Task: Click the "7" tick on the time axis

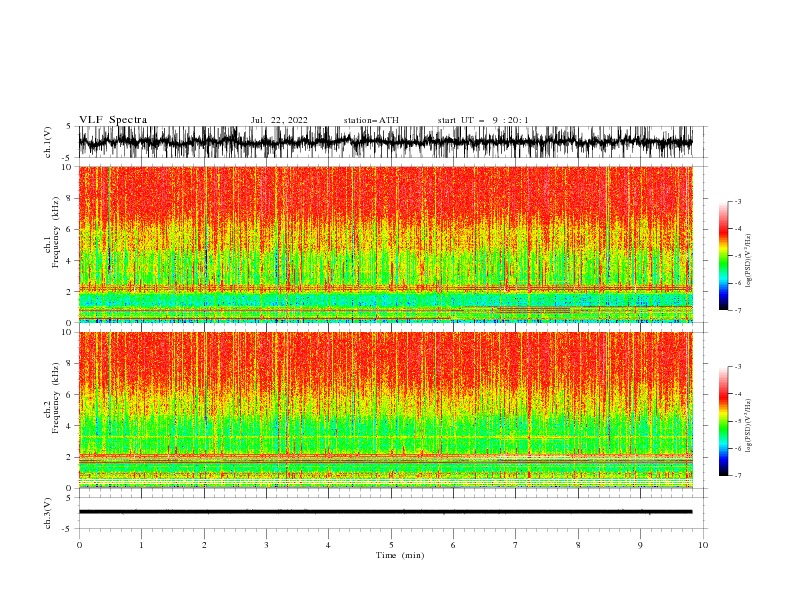Action: pos(516,545)
